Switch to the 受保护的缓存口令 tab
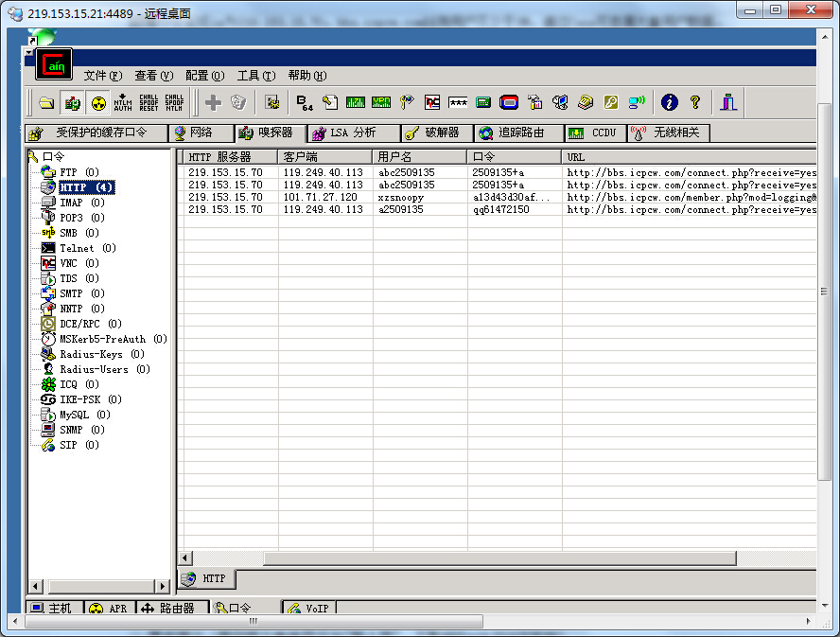 [96, 133]
